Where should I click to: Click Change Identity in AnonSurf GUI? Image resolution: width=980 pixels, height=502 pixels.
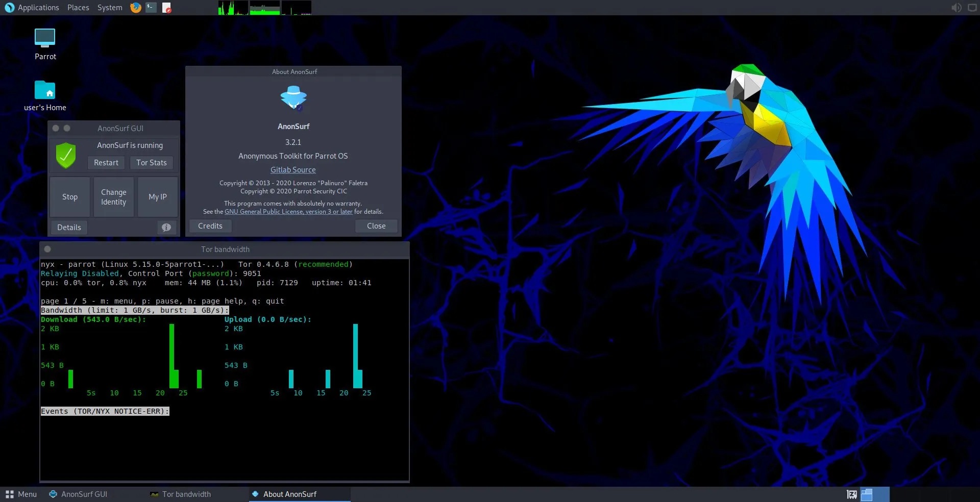tap(113, 197)
